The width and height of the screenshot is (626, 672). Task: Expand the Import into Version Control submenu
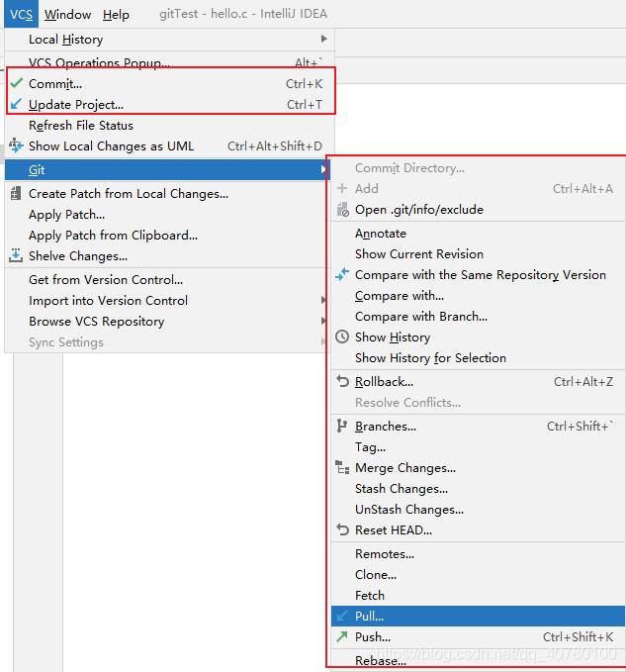(323, 300)
